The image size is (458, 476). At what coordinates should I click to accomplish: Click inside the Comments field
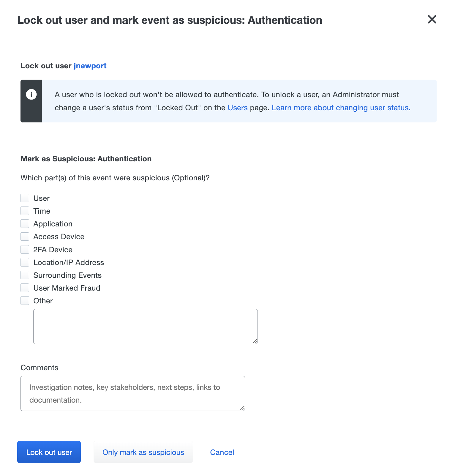[x=132, y=393]
